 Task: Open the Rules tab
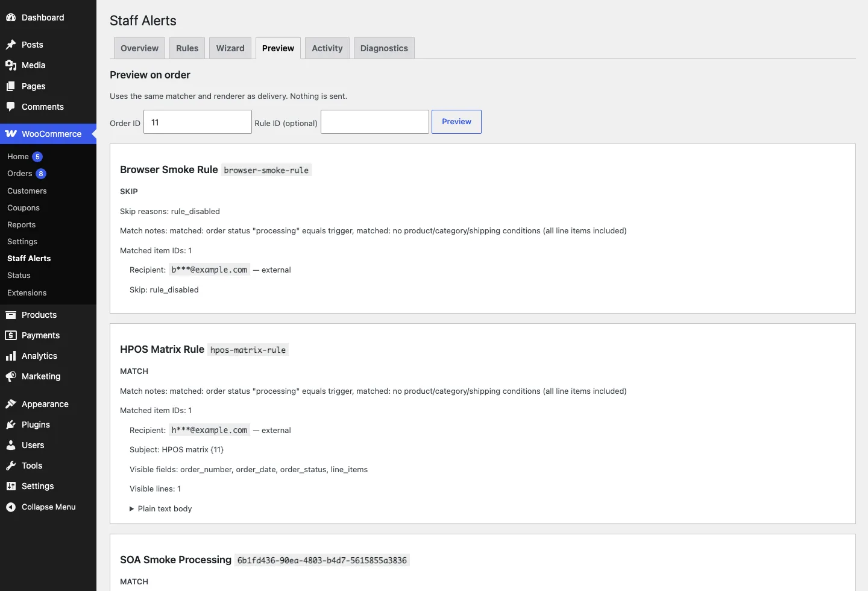187,48
